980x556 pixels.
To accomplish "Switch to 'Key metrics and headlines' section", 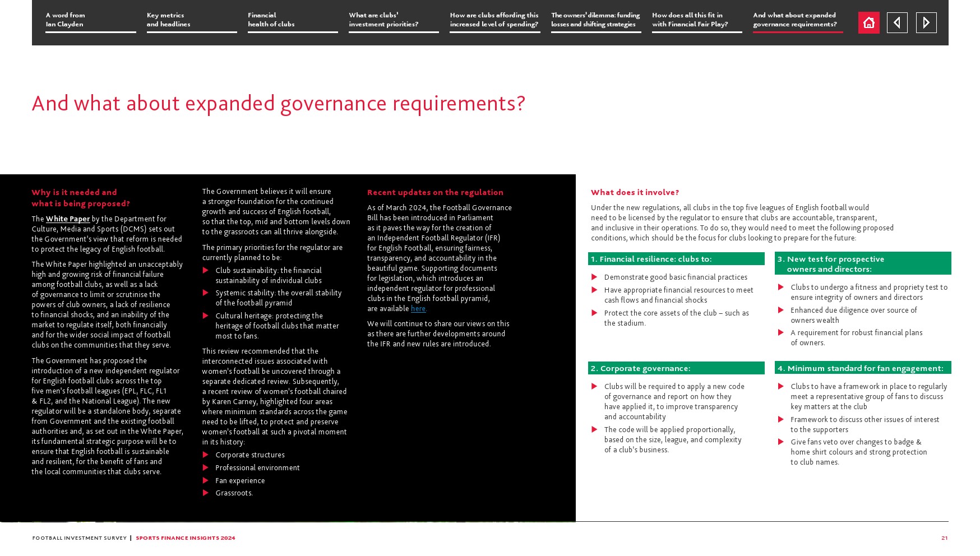I will tap(191, 20).
